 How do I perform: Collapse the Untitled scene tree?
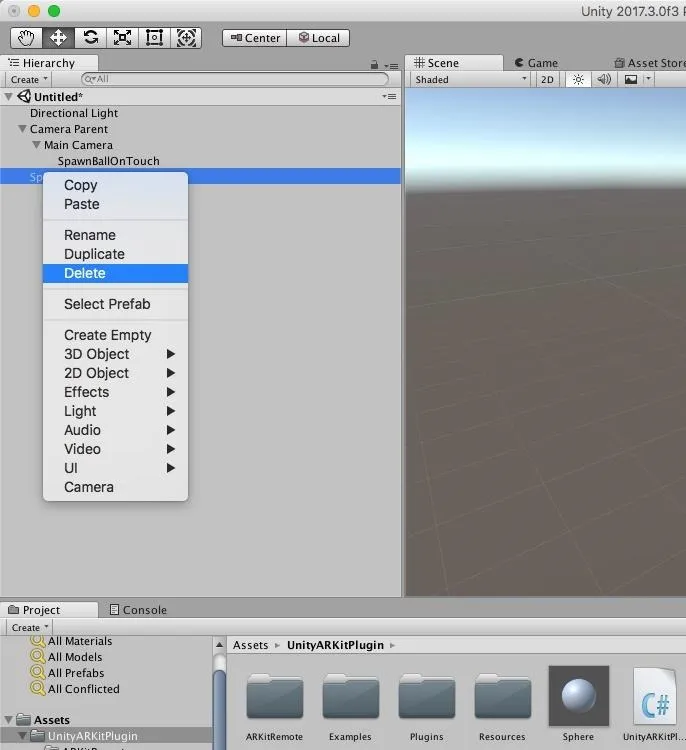(8, 97)
